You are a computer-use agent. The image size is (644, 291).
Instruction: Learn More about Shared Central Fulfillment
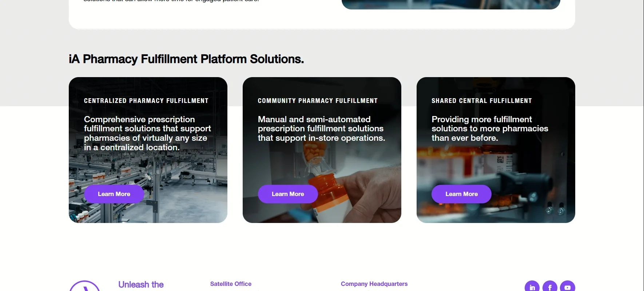point(461,194)
